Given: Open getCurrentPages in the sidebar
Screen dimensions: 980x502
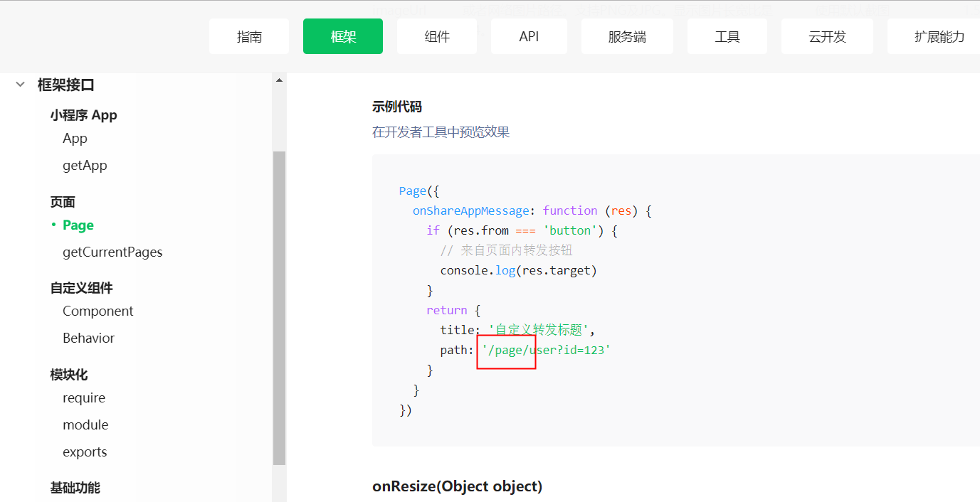Looking at the screenshot, I should point(112,252).
